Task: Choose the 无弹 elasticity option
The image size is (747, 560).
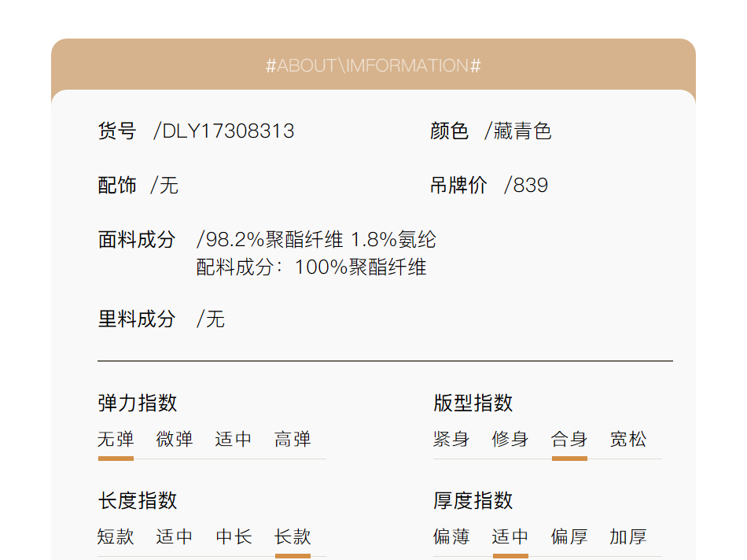Action: (116, 440)
